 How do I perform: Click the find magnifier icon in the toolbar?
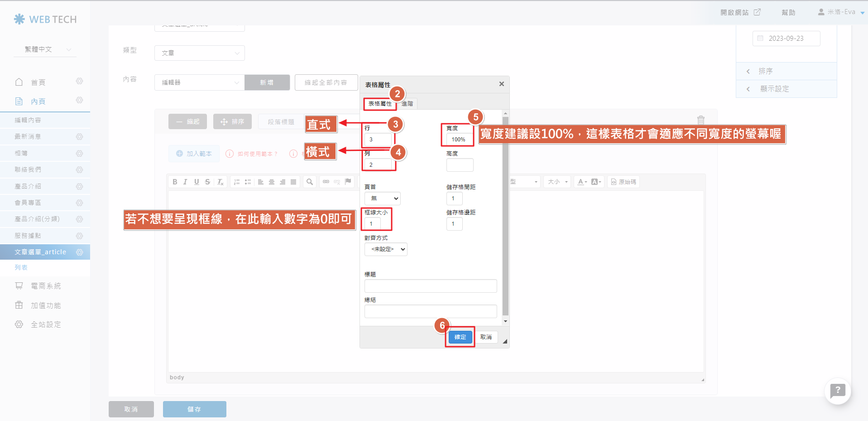coord(310,182)
